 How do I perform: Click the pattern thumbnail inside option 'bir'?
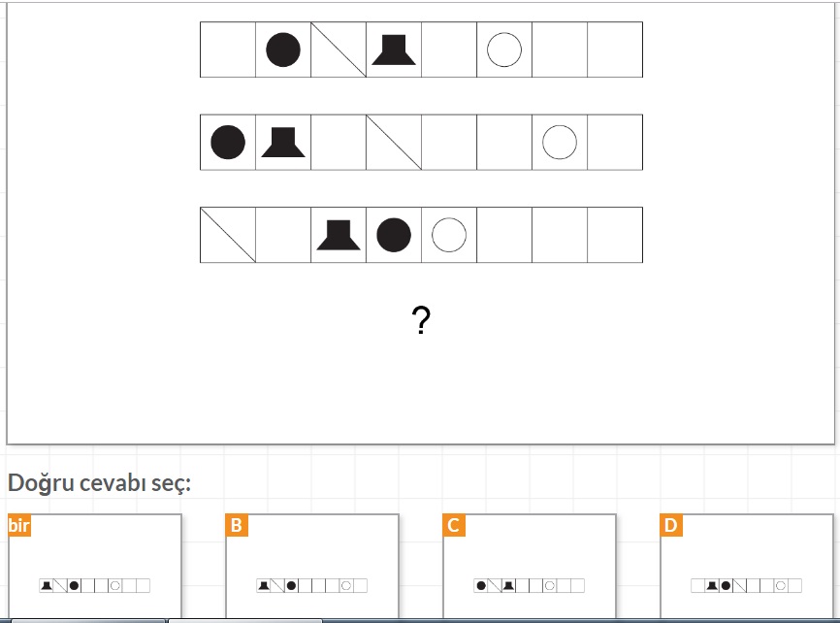pyautogui.click(x=95, y=585)
